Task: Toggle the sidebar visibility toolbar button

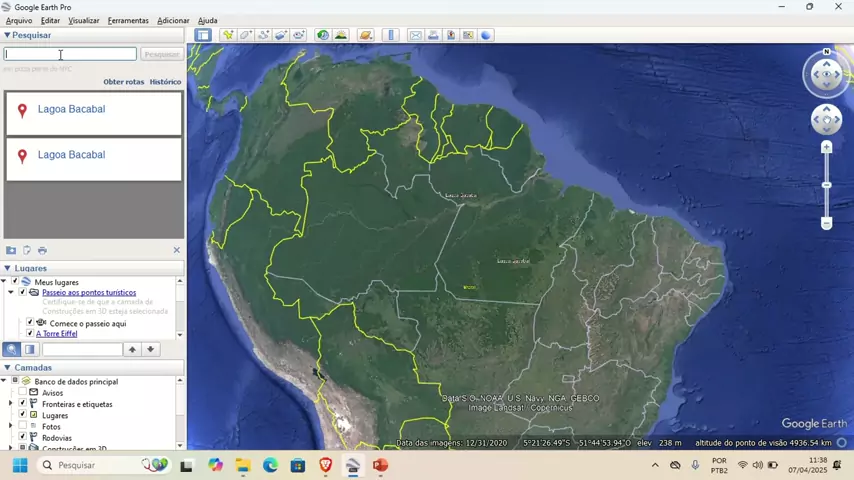Action: click(203, 35)
